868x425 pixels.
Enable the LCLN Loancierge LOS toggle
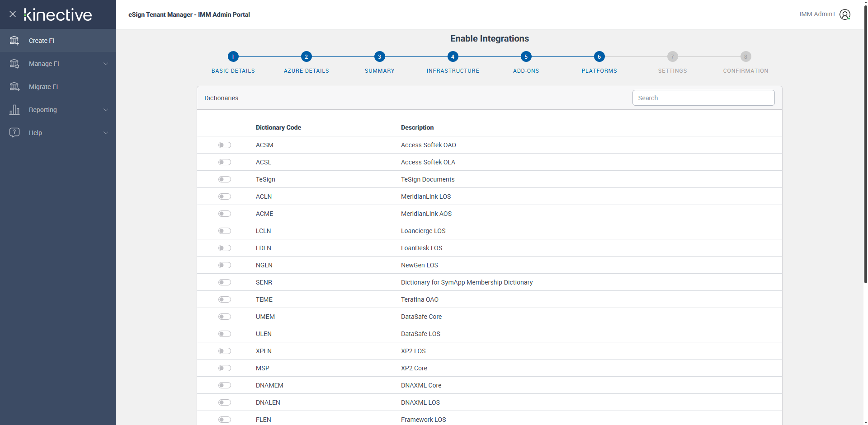225,231
